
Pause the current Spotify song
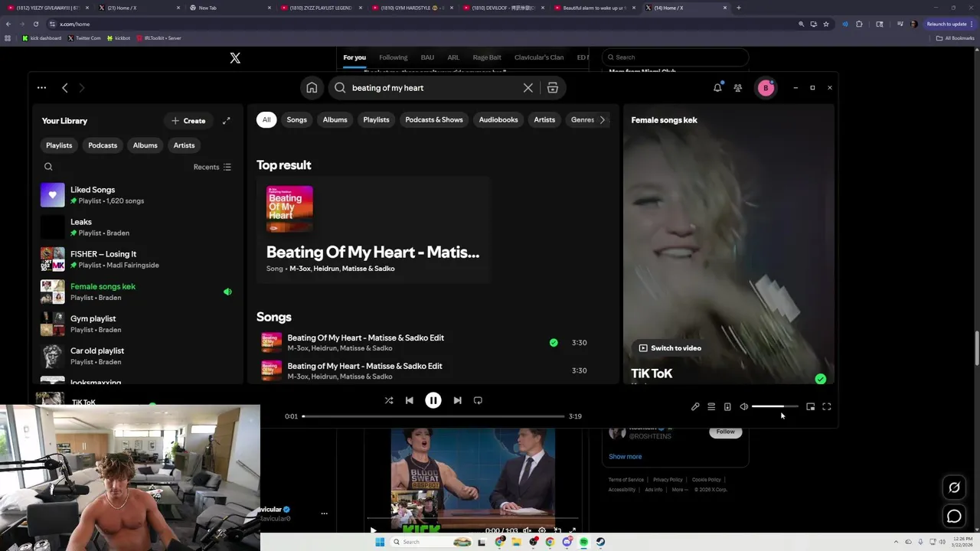(x=433, y=400)
